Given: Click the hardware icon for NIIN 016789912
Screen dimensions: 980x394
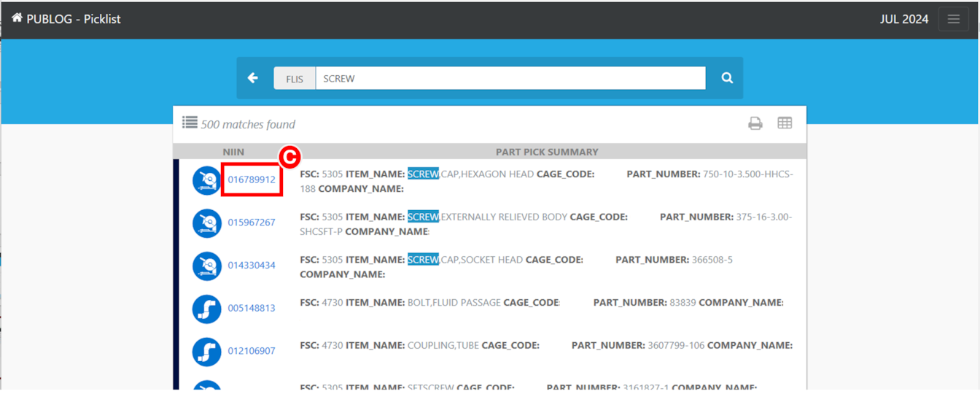Looking at the screenshot, I should pos(207,180).
